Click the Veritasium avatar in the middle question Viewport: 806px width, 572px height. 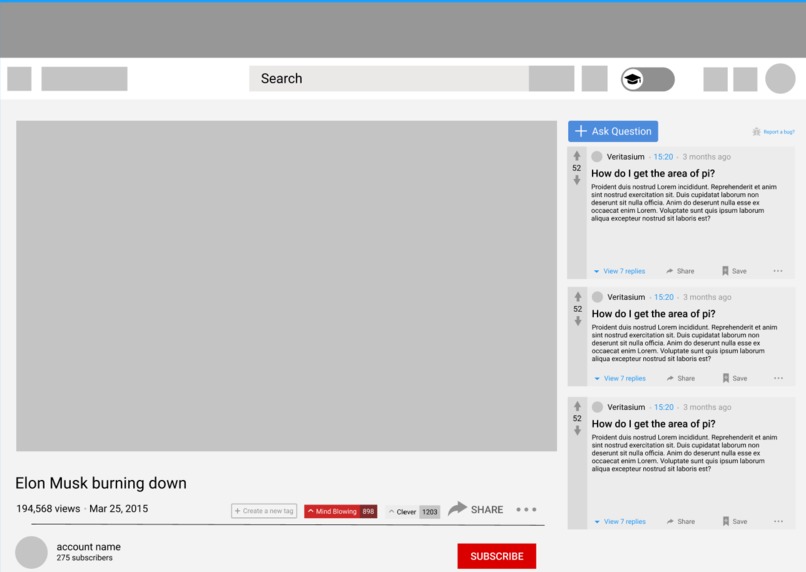(597, 297)
